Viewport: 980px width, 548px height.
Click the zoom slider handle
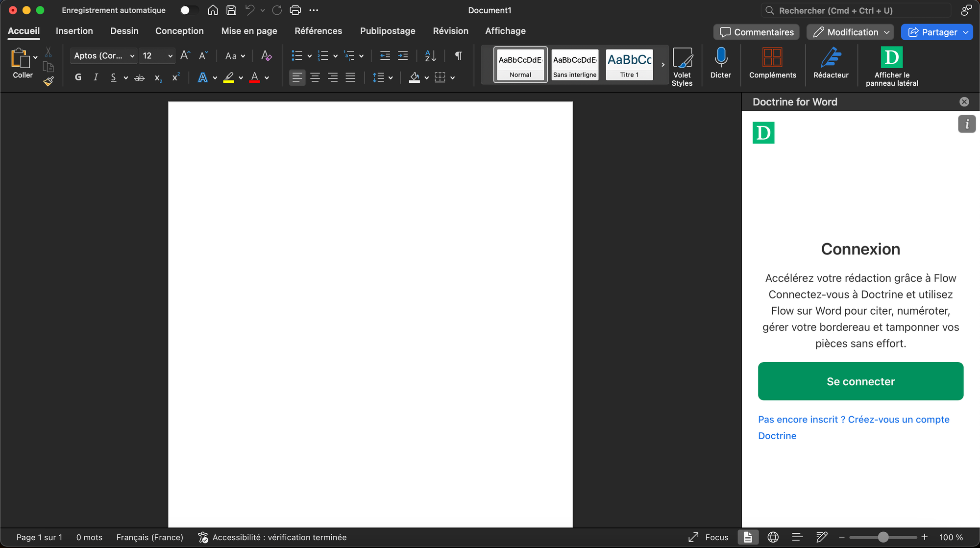tap(882, 537)
